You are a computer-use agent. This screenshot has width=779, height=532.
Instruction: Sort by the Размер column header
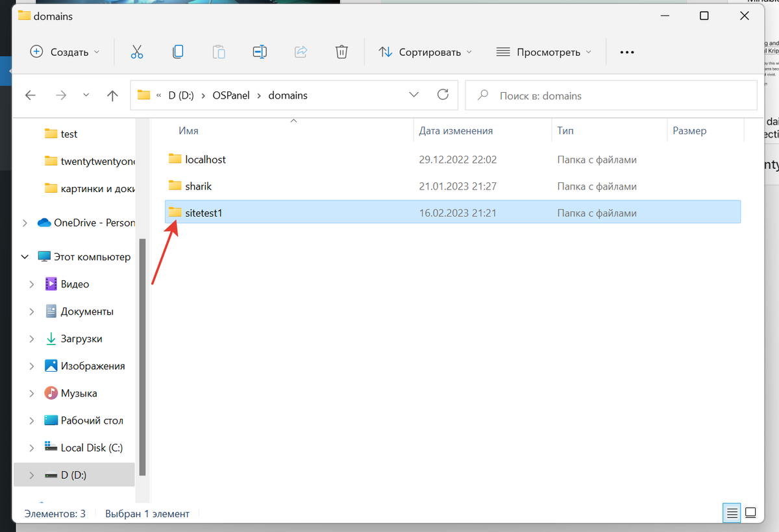(x=689, y=130)
